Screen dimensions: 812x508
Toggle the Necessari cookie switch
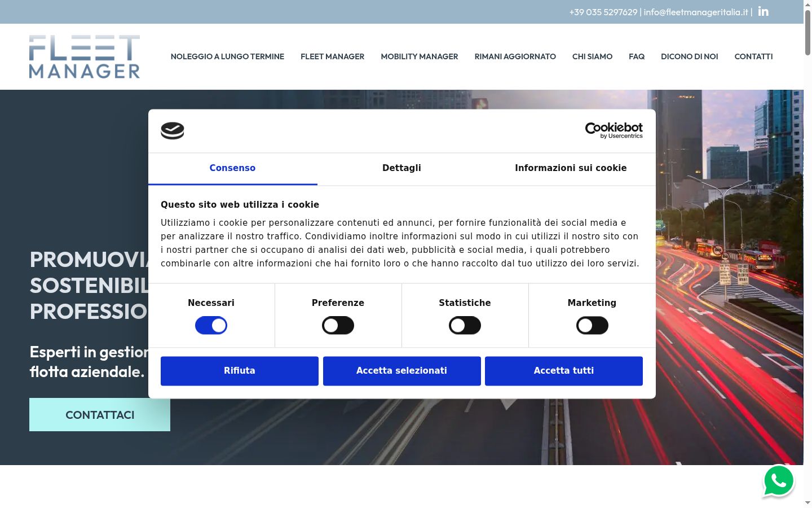pos(211,325)
